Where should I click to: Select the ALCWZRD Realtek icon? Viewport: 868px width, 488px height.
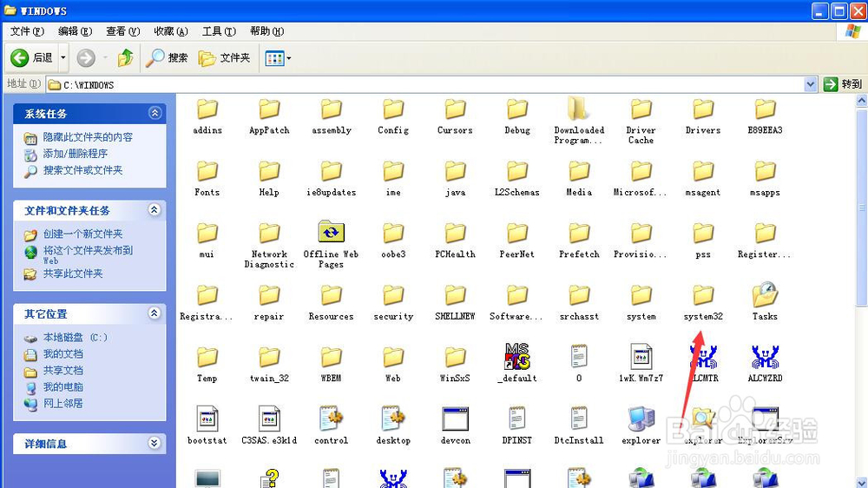click(765, 364)
